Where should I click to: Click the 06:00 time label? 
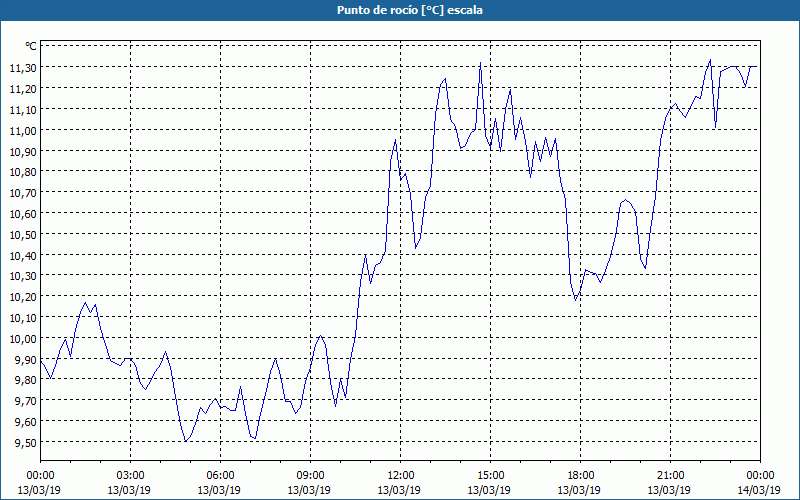(x=220, y=476)
